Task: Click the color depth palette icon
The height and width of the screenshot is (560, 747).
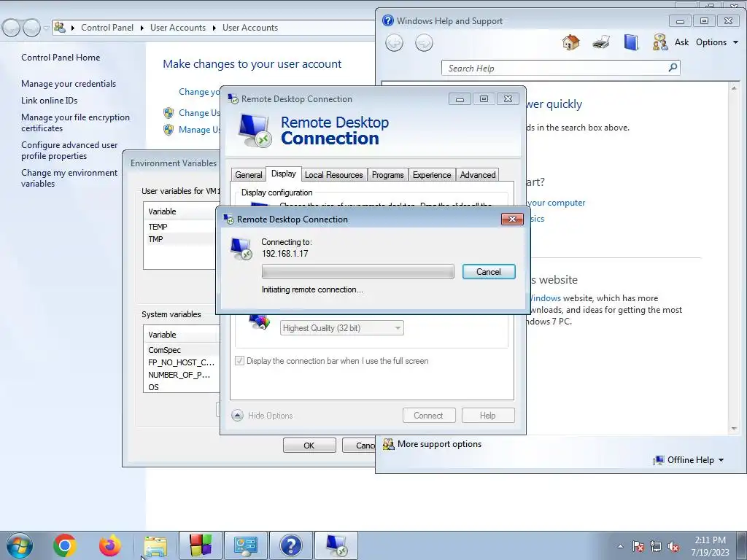Action: point(260,322)
